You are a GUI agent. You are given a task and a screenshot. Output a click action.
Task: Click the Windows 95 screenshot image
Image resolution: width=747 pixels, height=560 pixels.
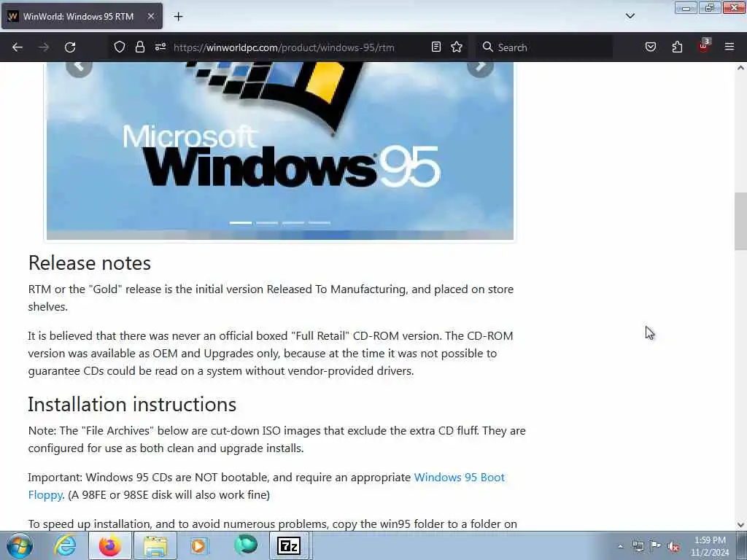280,150
